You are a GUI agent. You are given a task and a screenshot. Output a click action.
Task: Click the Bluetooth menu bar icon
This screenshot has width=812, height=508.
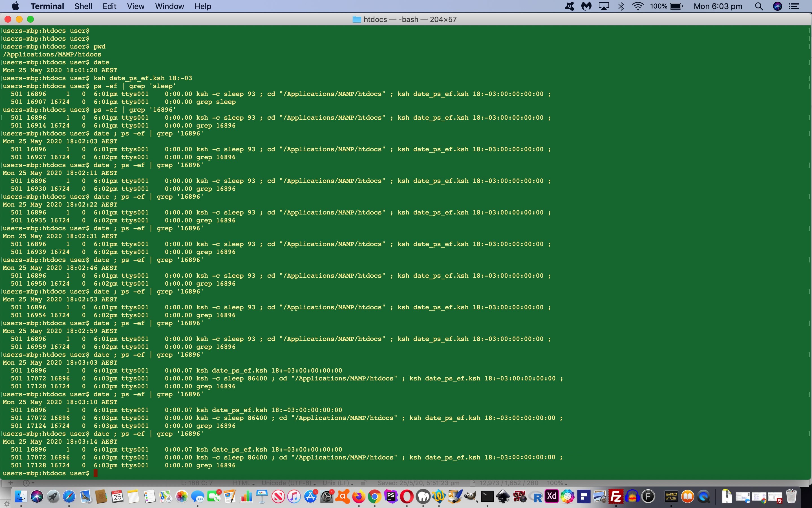point(621,6)
